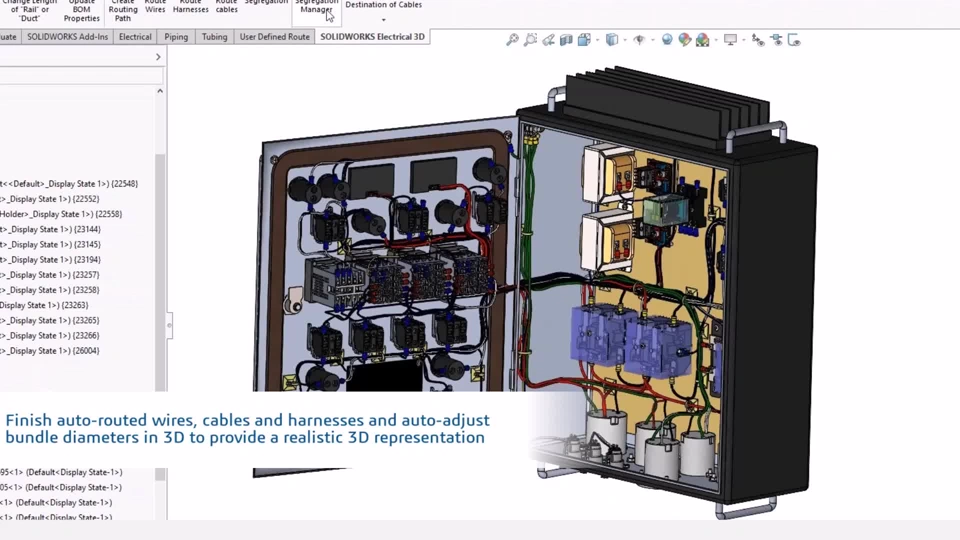Select tree item ending in (23263)
The height and width of the screenshot is (540, 960).
(x=44, y=305)
